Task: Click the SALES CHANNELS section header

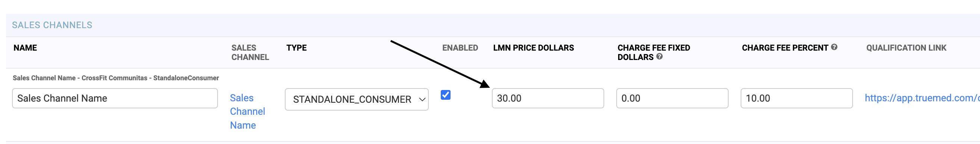Action: (x=52, y=25)
